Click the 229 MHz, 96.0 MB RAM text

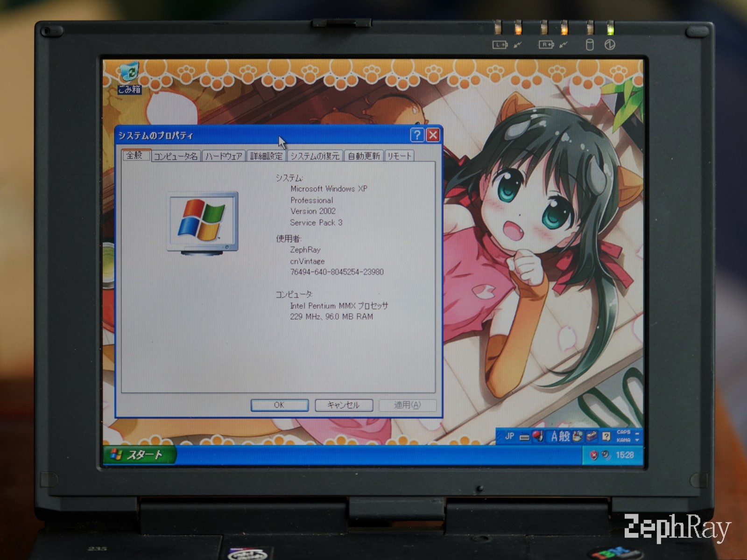pos(331,316)
